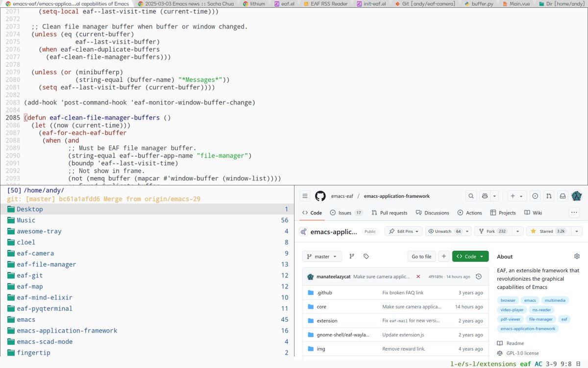The width and height of the screenshot is (588, 368).
Task: Open commit history clock icon
Action: click(479, 277)
